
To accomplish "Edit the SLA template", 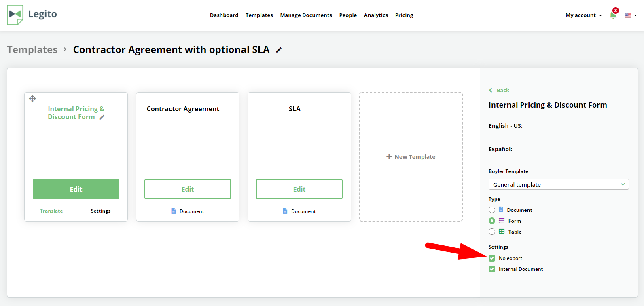I will coord(299,189).
